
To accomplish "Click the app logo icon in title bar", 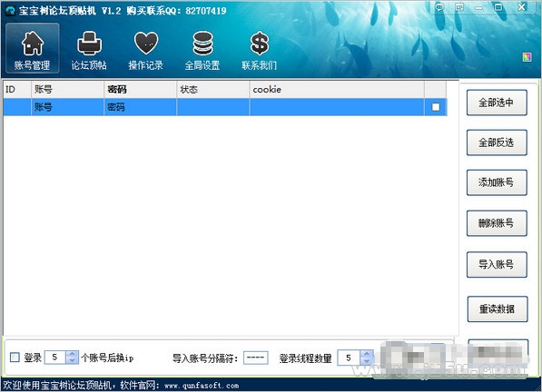I will 11,11.
